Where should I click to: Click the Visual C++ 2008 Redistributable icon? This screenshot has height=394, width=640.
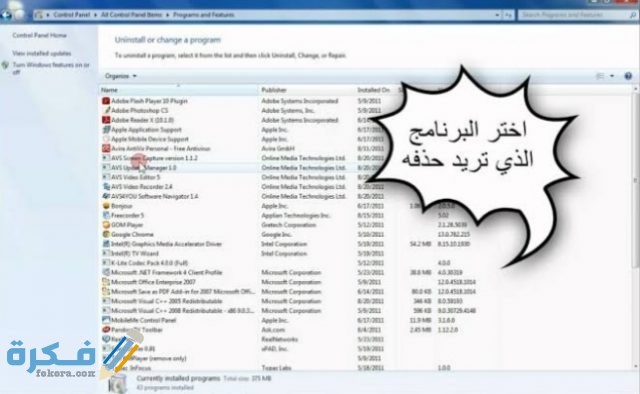[x=106, y=310]
